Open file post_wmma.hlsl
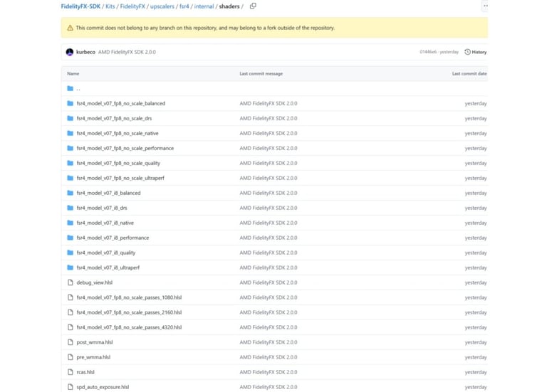This screenshot has height=392, width=547. coord(95,342)
